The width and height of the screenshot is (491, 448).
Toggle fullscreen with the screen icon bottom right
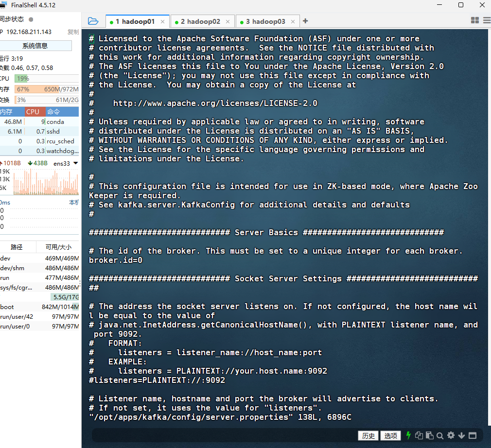tap(472, 435)
